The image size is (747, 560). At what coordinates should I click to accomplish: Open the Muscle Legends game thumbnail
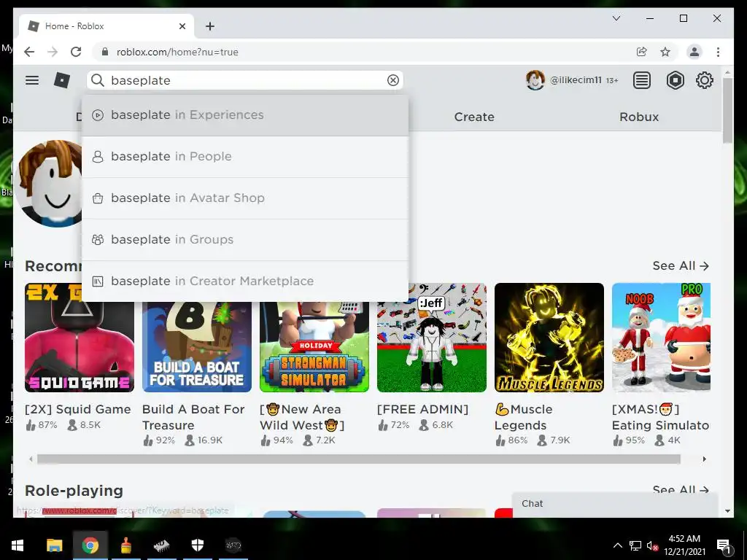(549, 338)
